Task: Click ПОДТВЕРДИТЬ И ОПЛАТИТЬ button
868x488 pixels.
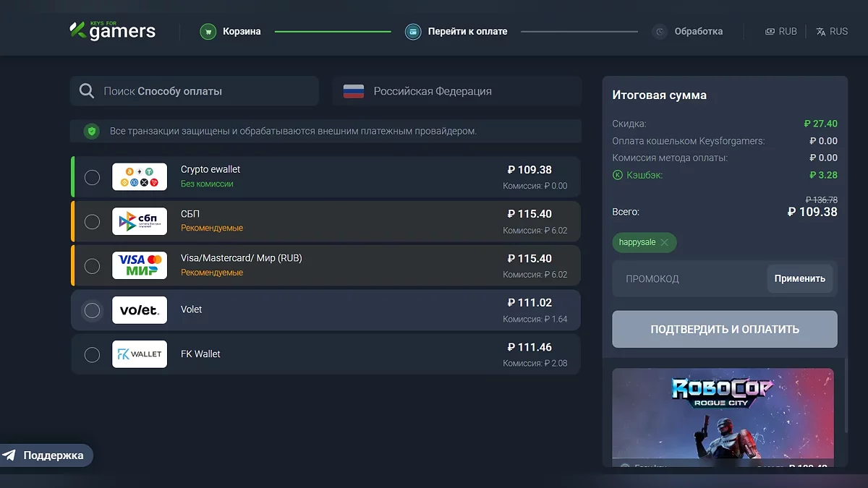Action: tap(725, 329)
